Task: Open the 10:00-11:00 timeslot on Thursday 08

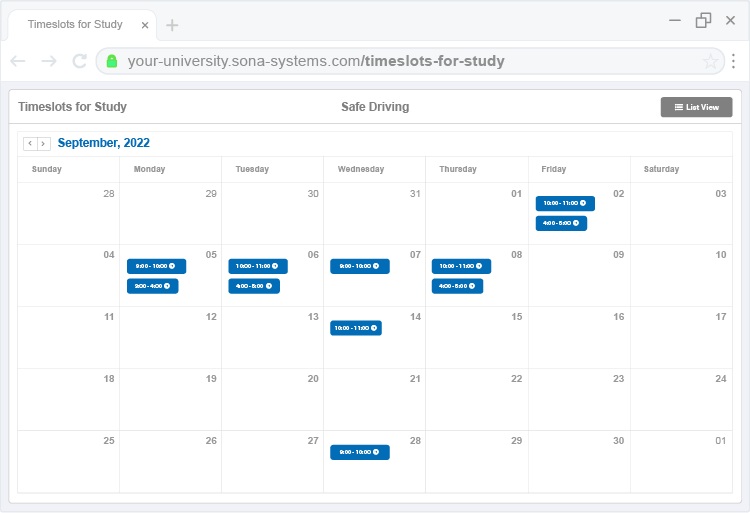Action: [461, 266]
